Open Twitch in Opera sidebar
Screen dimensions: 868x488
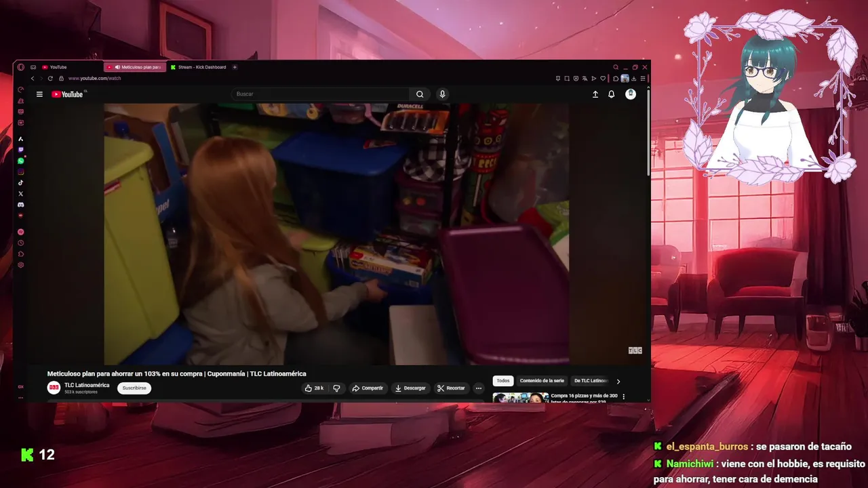point(21,150)
